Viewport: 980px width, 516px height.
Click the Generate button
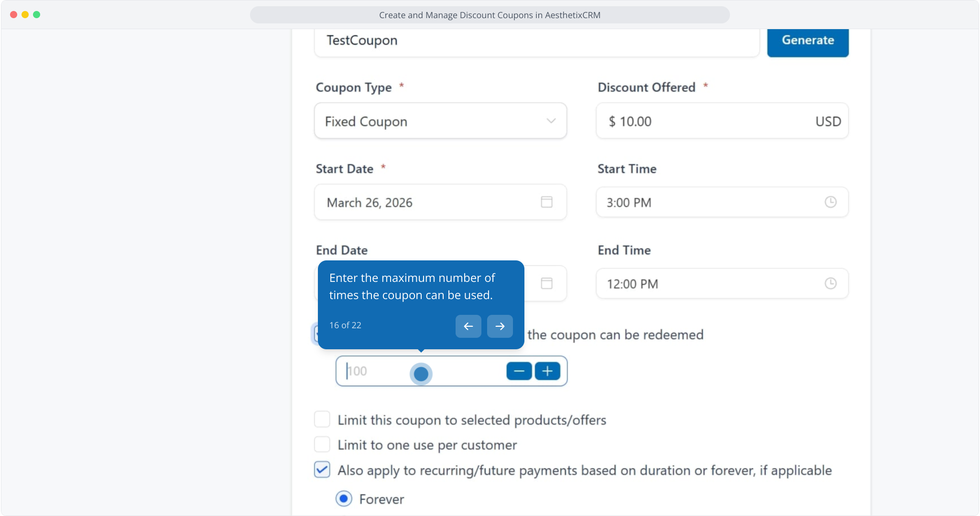tap(807, 41)
